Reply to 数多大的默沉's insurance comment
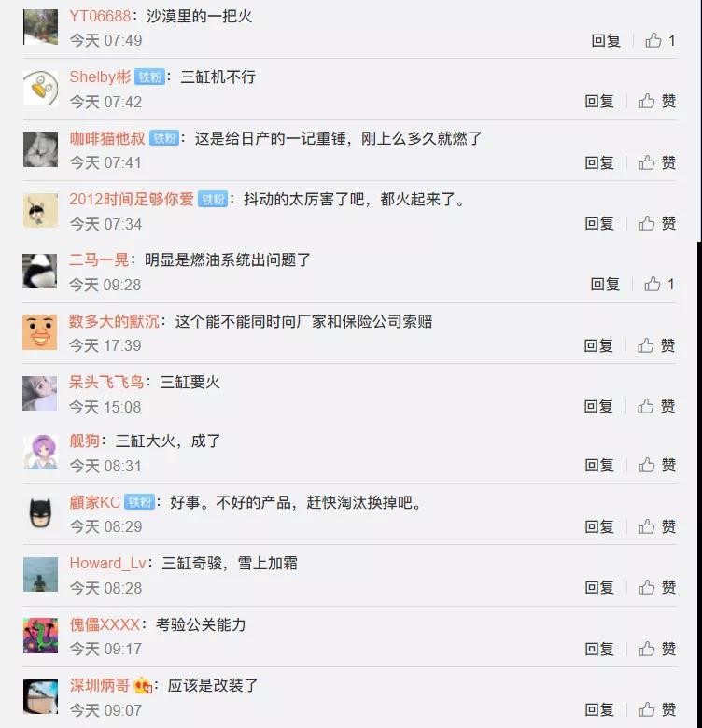The image size is (702, 728). tap(598, 345)
